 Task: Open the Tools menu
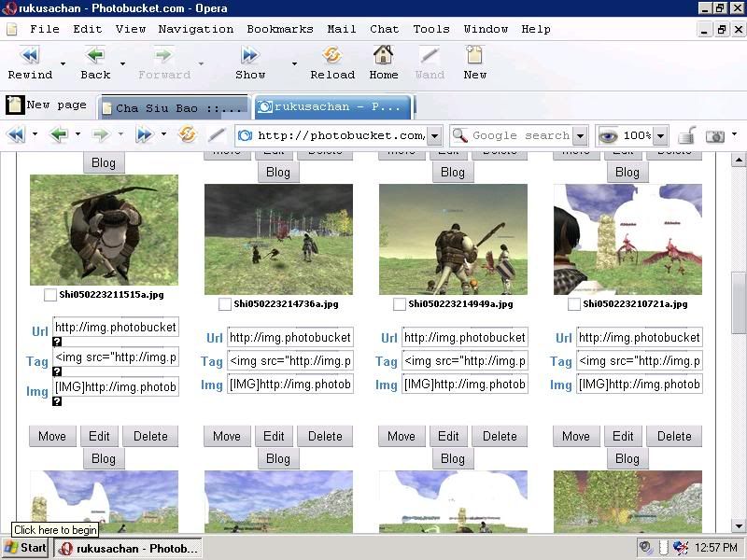point(431,29)
